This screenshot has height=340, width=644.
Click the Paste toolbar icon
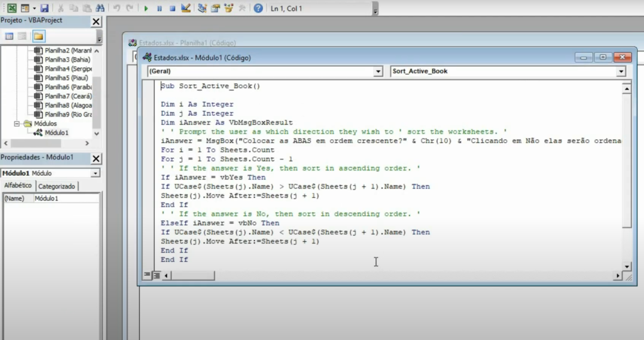click(87, 8)
